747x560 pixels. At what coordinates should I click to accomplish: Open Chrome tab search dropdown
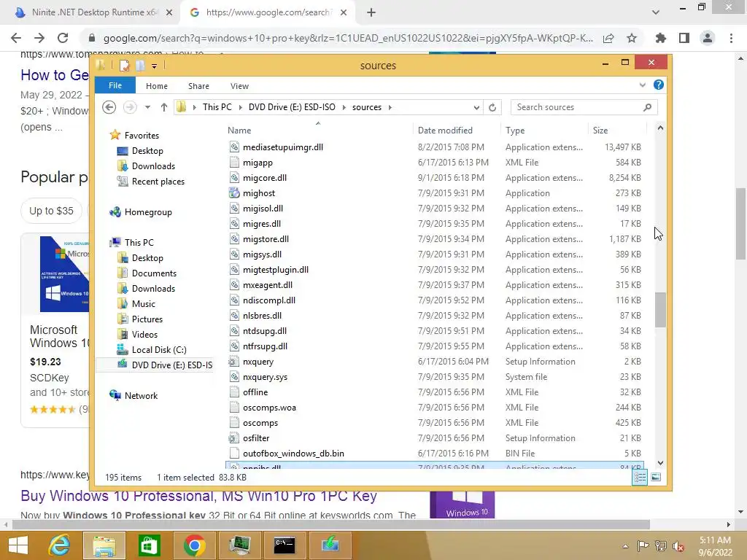pos(656,12)
